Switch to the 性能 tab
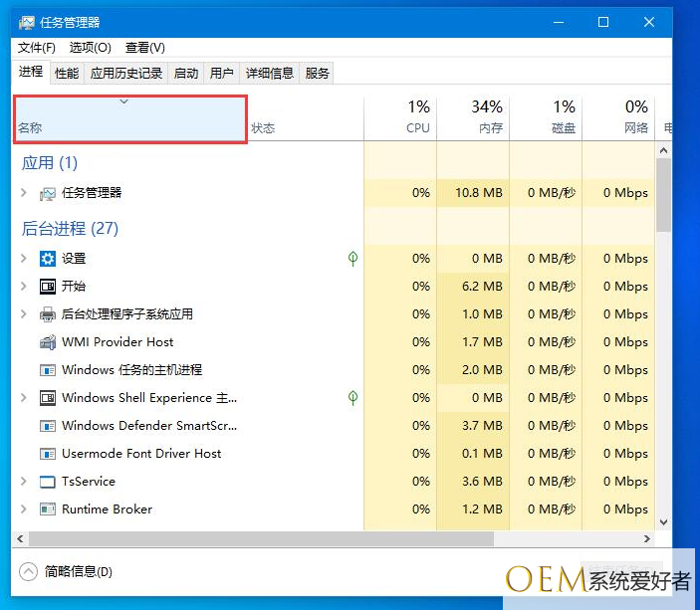The width and height of the screenshot is (700, 610). (x=67, y=73)
